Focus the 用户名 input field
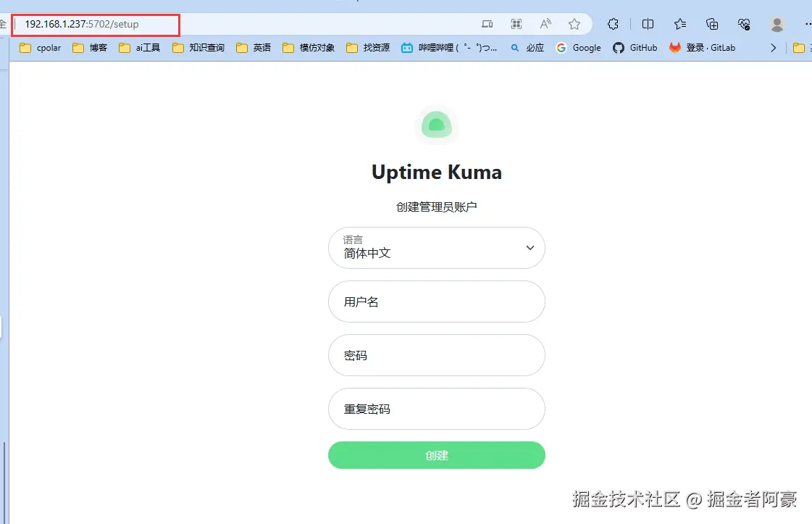The image size is (812, 524). pos(437,301)
